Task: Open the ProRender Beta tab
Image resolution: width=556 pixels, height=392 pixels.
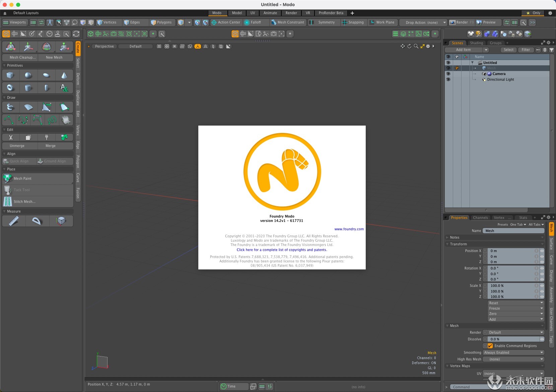Action: click(331, 13)
